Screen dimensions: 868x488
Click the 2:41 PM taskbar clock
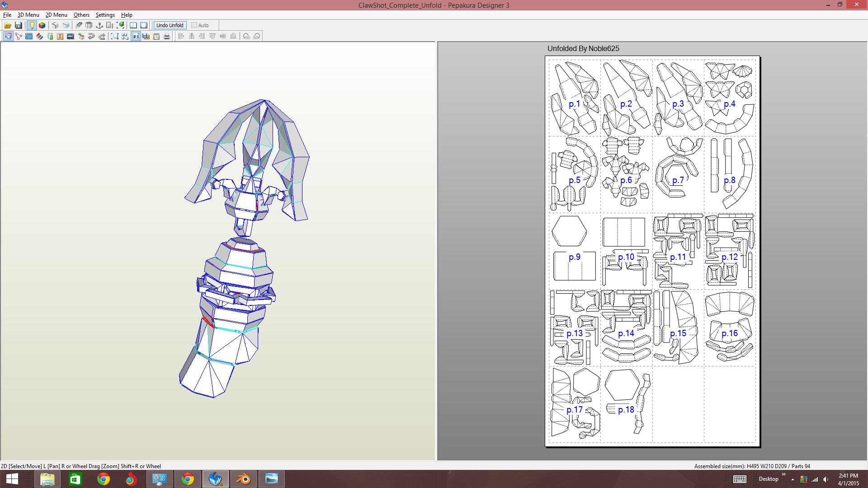pyautogui.click(x=848, y=476)
